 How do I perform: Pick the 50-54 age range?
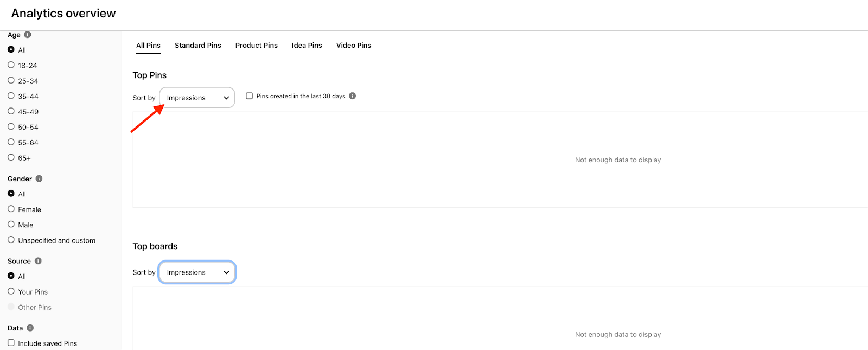tap(11, 126)
